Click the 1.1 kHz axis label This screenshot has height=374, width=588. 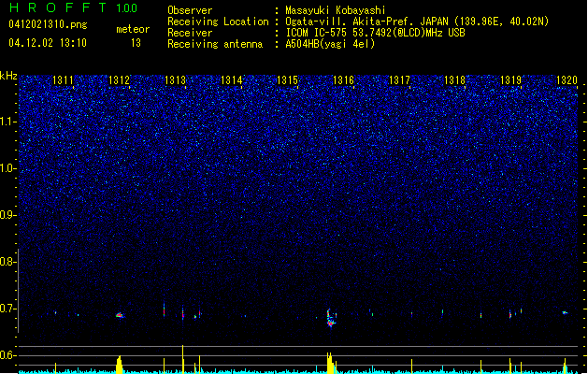[8, 122]
